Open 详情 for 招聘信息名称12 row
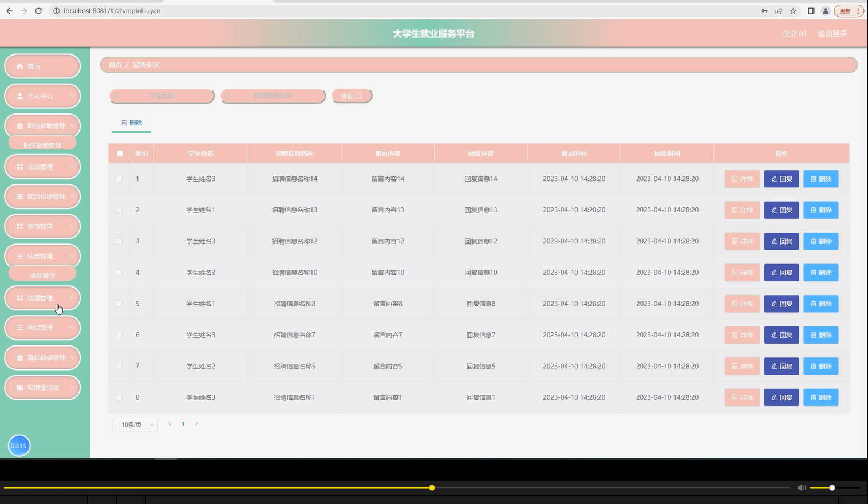 pyautogui.click(x=742, y=241)
